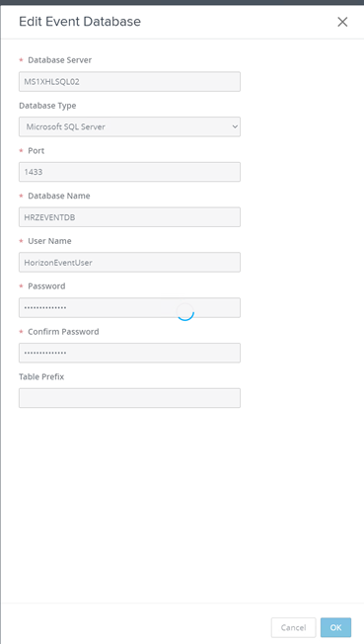Viewport: 364px width, 644px height.
Task: Cancel the event database changes
Action: (x=293, y=627)
